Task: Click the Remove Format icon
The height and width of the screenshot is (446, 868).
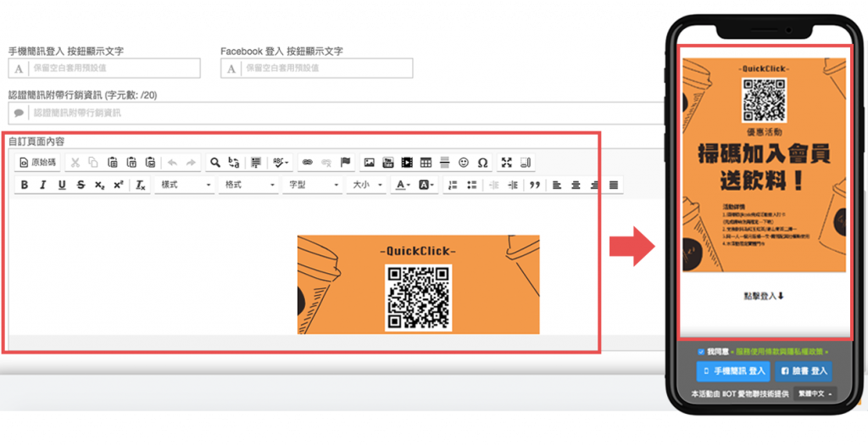Action: (141, 185)
